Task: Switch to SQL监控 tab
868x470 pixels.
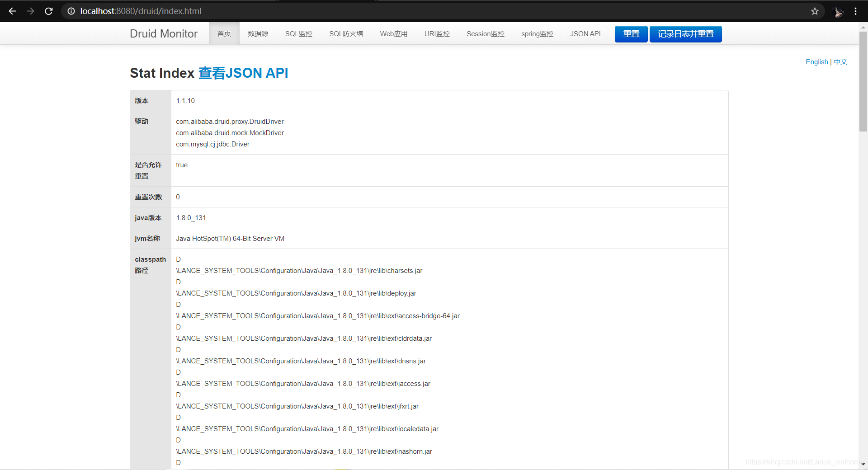Action: pyautogui.click(x=299, y=33)
